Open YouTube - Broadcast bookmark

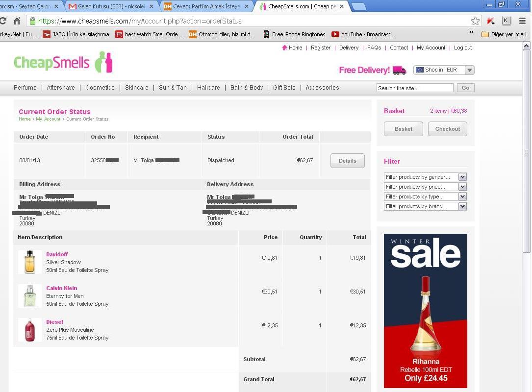(364, 34)
